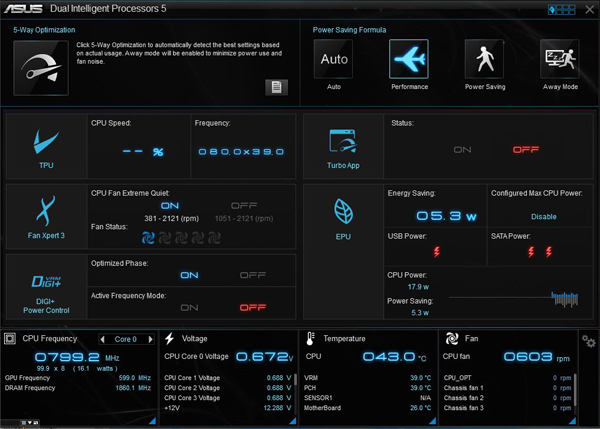The width and height of the screenshot is (600, 429).
Task: Set CPU Fan Extreme Quiet ON
Action: 170,206
